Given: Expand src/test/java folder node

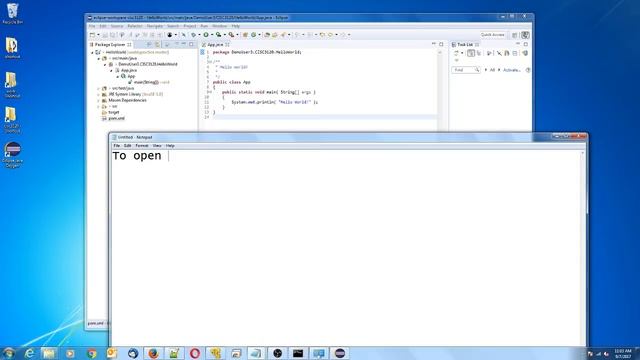Looking at the screenshot, I should 98,88.
